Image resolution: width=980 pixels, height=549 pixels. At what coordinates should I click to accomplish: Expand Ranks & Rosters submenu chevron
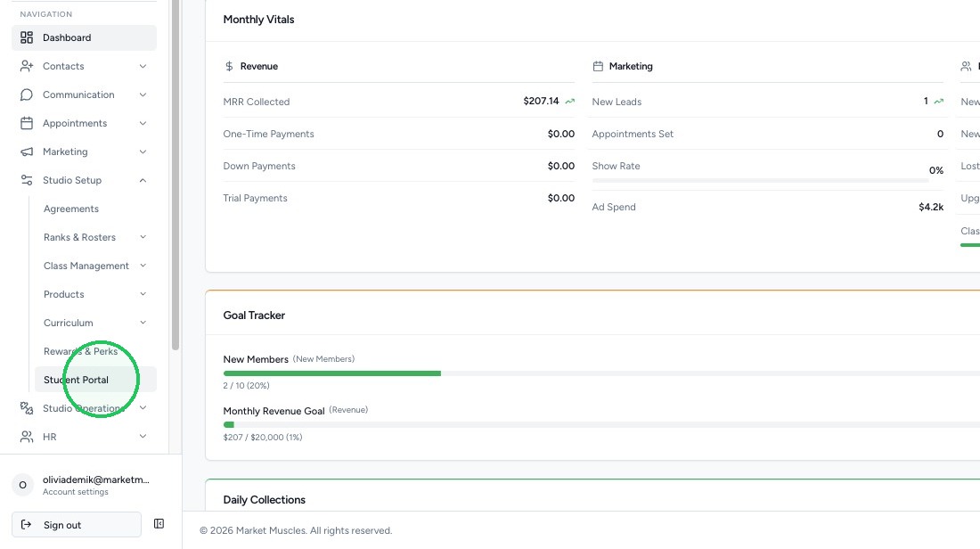[x=143, y=237]
